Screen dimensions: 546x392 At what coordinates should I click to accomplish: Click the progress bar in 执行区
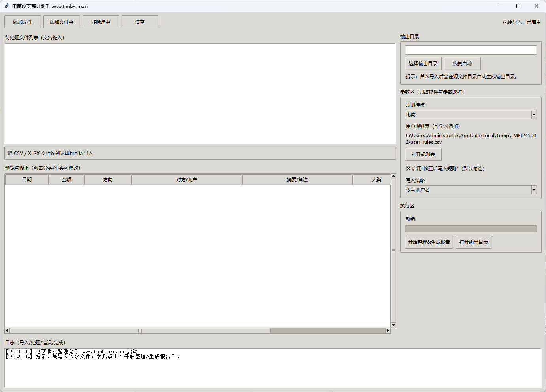point(471,229)
